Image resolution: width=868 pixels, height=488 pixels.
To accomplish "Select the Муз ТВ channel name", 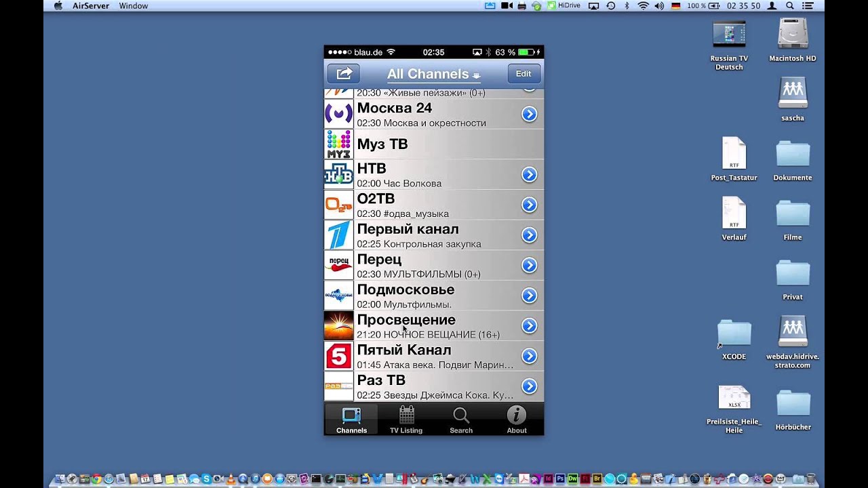I will click(382, 144).
